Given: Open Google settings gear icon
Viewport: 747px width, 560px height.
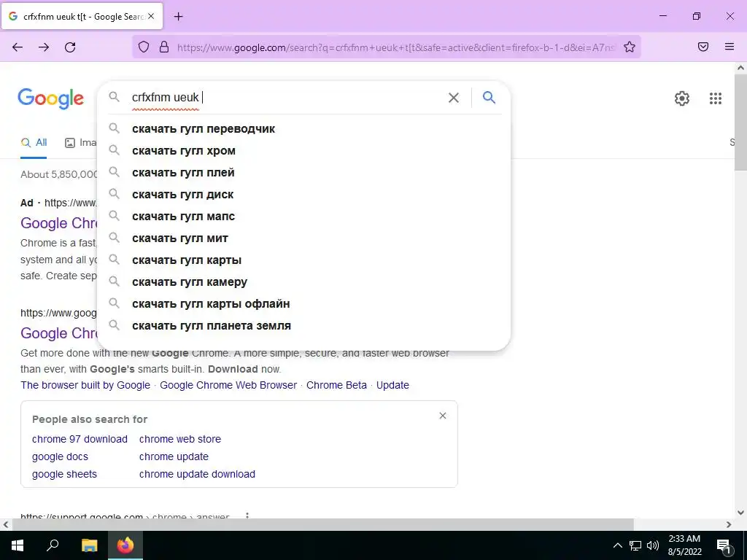Looking at the screenshot, I should click(682, 98).
